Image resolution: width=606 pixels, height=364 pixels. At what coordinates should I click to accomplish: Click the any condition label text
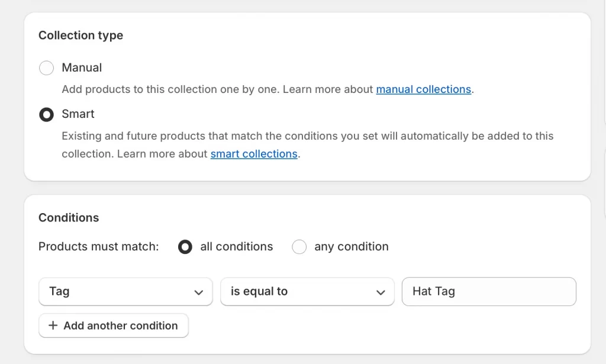click(x=352, y=246)
